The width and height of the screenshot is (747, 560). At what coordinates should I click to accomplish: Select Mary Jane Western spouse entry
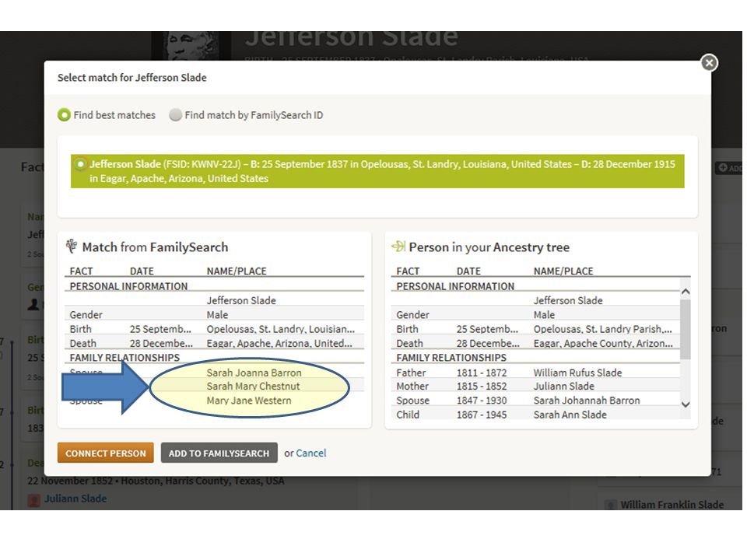(x=249, y=401)
